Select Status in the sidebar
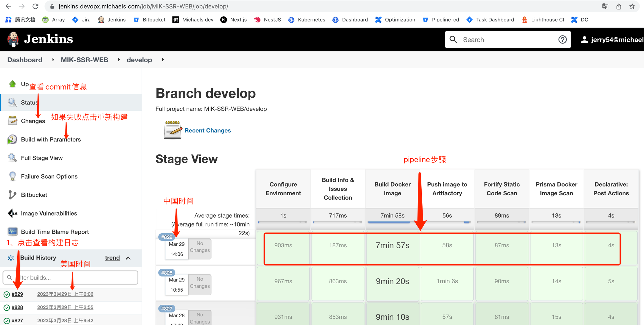This screenshot has width=644, height=325. pyautogui.click(x=29, y=102)
